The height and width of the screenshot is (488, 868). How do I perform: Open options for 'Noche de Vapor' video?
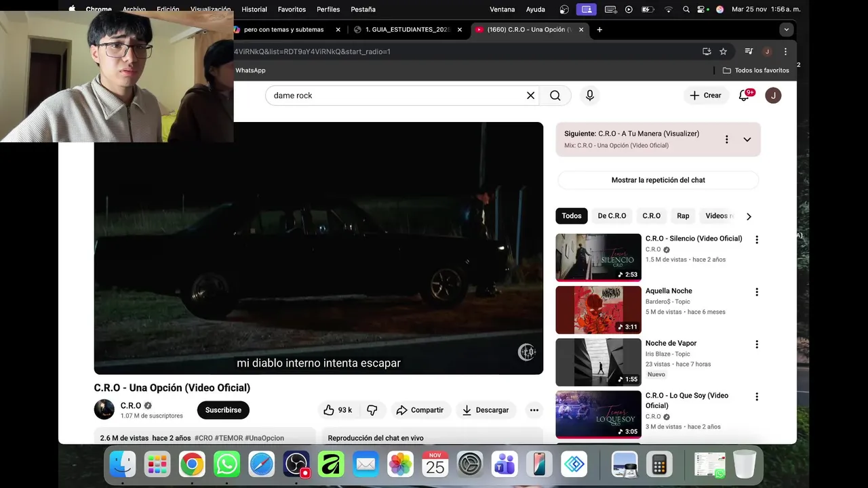click(757, 344)
